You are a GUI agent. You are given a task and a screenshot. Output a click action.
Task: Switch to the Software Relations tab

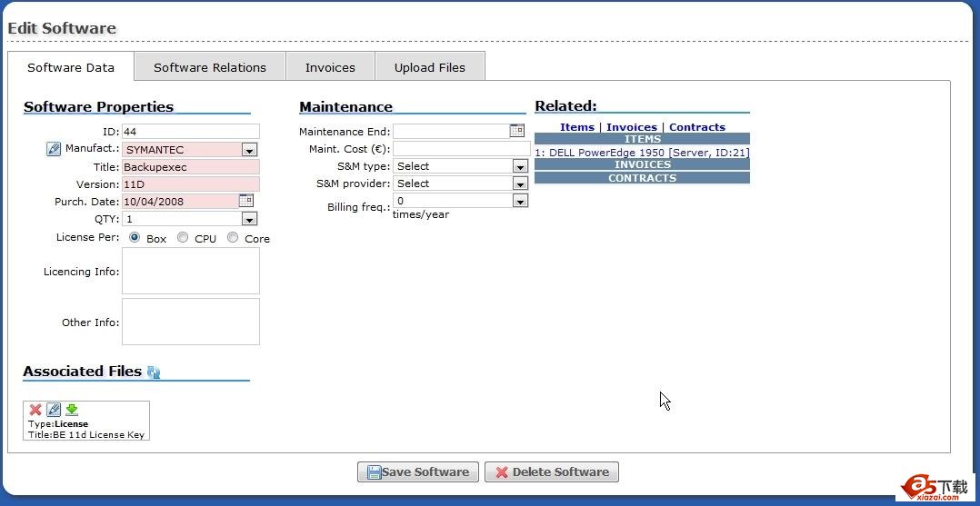(x=210, y=67)
